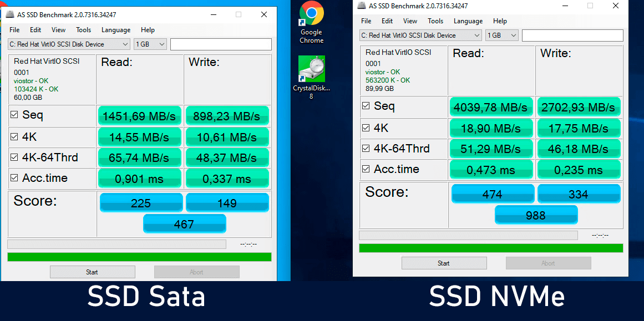Viewport: 644px width, 321px height.
Task: Click the 4K write value 17,75 MB/s
Action: pos(579,128)
